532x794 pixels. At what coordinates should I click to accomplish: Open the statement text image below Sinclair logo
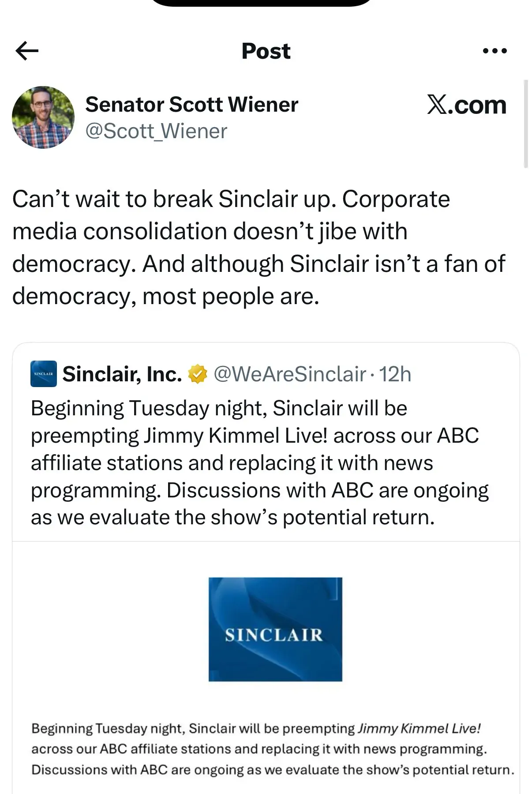273,749
